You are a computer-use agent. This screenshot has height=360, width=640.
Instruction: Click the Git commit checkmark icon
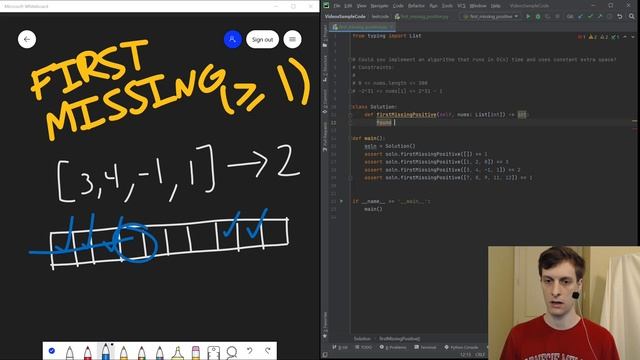[590, 16]
